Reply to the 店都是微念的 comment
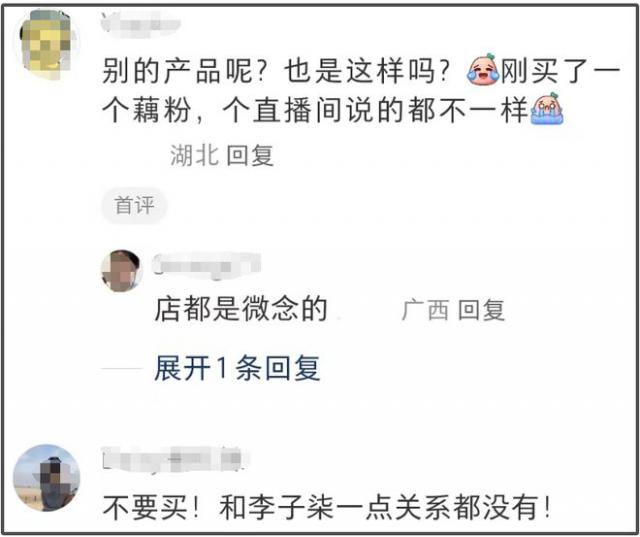The image size is (640, 537). pos(481,310)
